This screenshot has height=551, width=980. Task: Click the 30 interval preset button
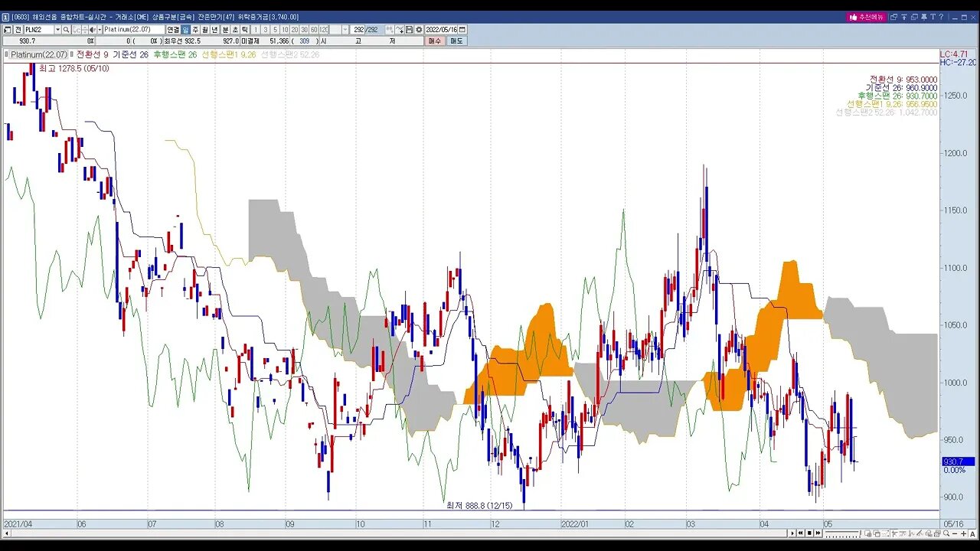[304, 29]
